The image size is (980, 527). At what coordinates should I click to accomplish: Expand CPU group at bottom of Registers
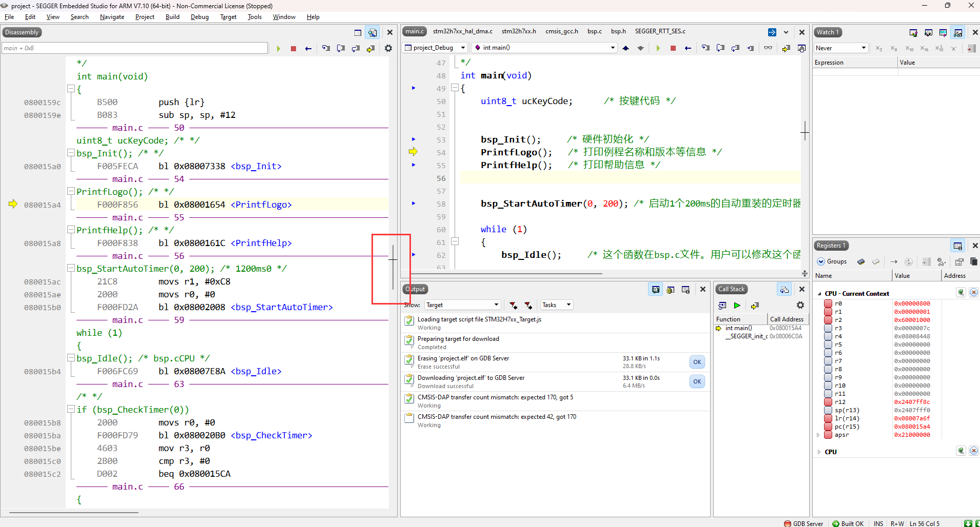[819, 452]
